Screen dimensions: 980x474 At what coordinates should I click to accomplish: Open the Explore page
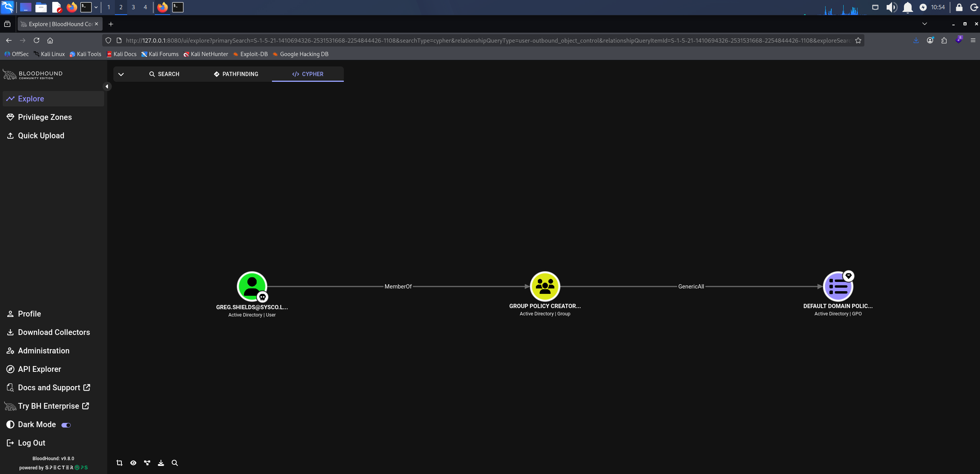pos(53,99)
